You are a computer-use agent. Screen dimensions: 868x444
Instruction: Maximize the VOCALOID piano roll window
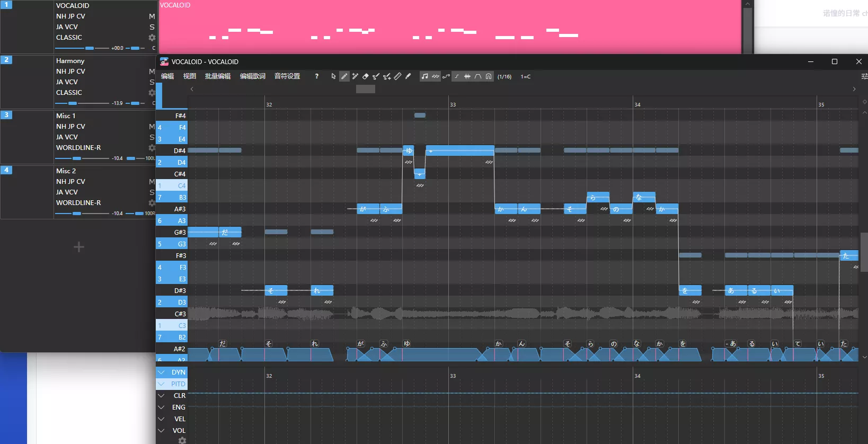[835, 61]
